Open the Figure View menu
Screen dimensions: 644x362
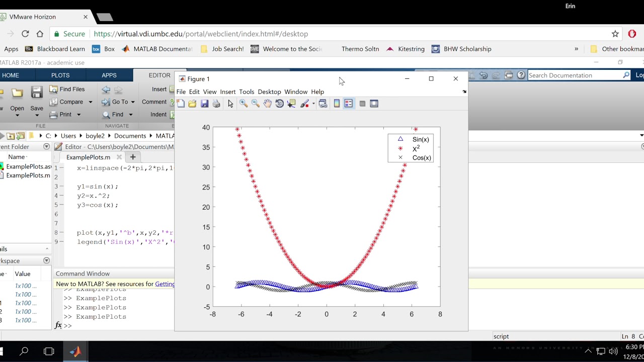210,92
